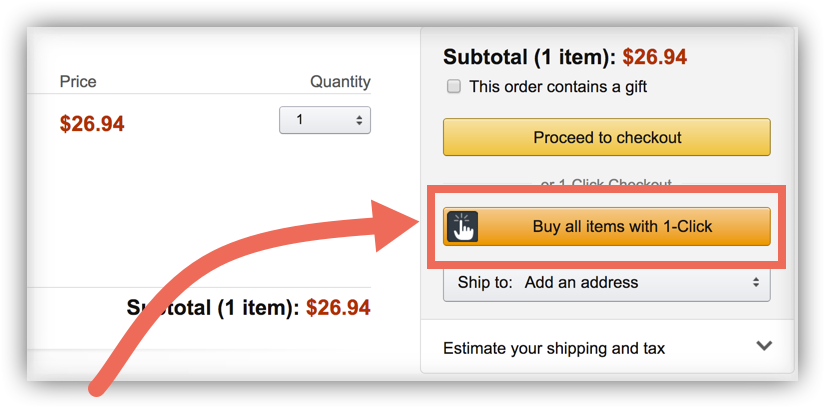Viewport: 825px width, 408px height.
Task: Click the "or 1-Click Checkout" text
Action: tap(606, 185)
